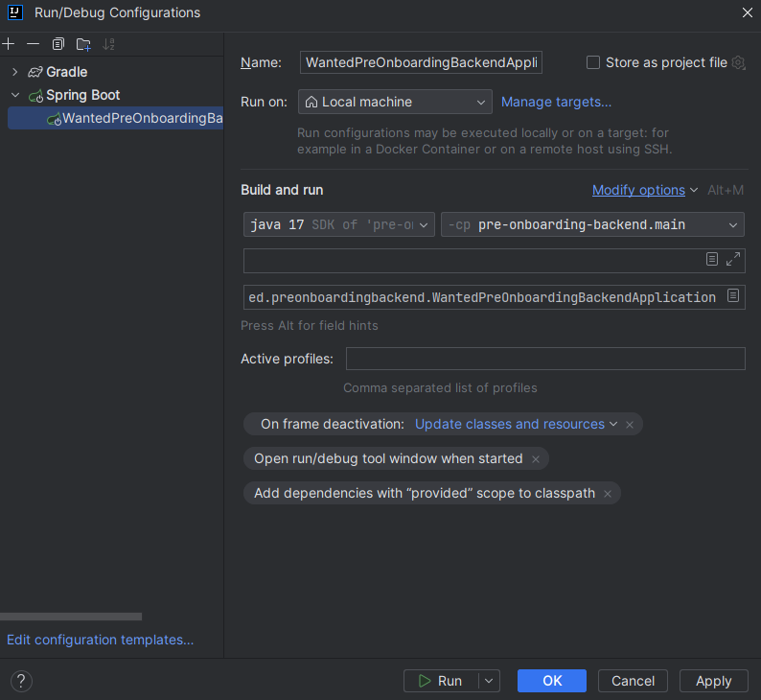This screenshot has width=761, height=700.
Task: Expand the VM options field
Action: click(733, 259)
